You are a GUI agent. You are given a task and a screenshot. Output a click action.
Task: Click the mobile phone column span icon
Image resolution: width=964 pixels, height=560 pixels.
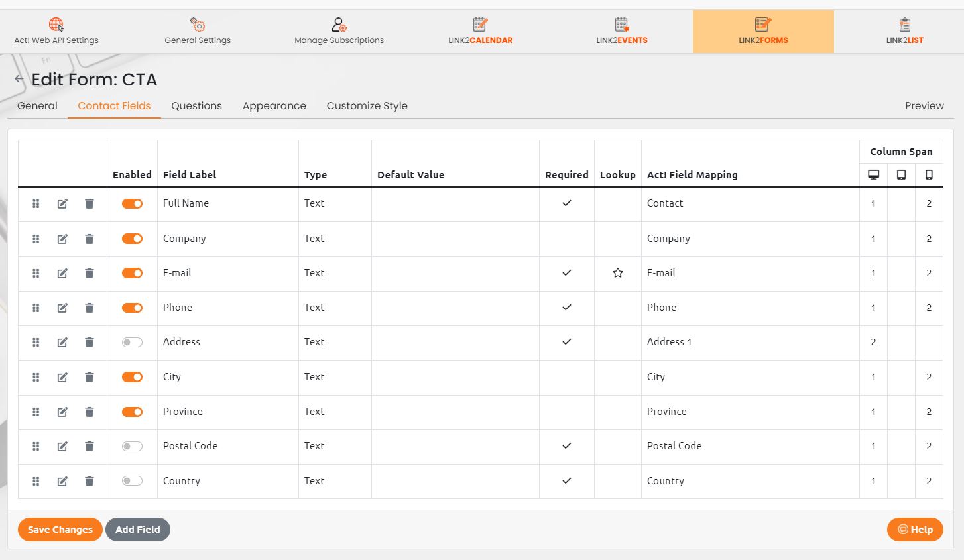tap(929, 175)
